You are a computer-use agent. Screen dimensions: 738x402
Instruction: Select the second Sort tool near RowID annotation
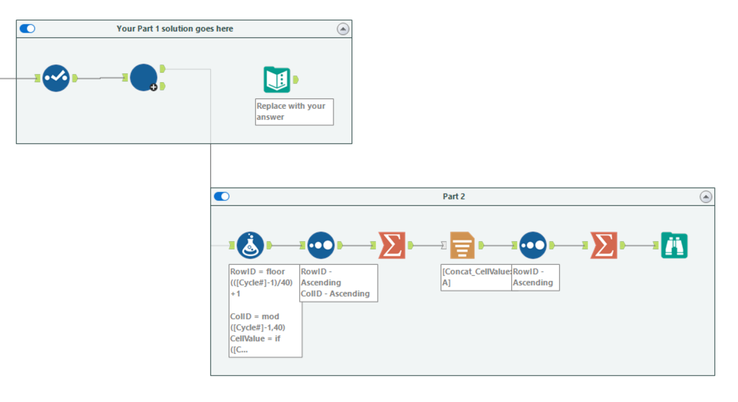click(533, 245)
